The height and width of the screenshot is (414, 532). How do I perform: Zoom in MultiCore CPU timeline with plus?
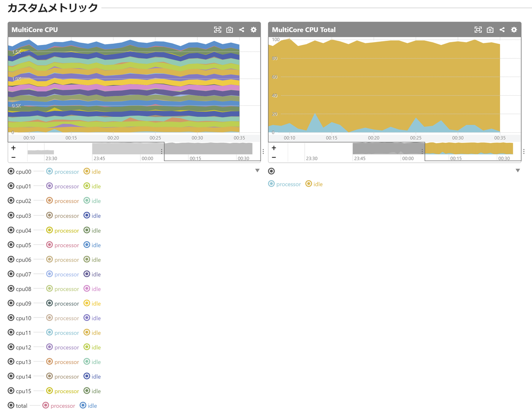tap(13, 148)
